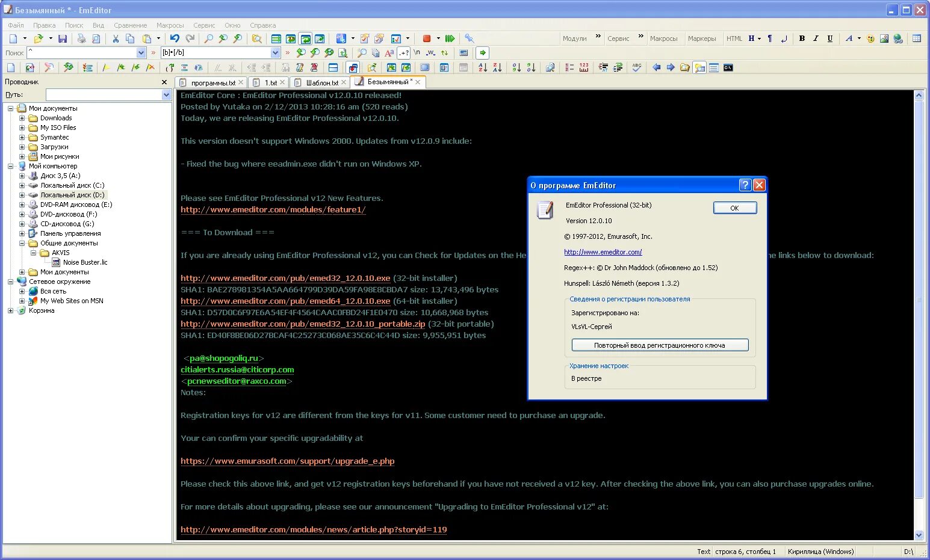Toggle Wrap by Page mode
Viewport: 930px width, 560px height.
coord(320,38)
